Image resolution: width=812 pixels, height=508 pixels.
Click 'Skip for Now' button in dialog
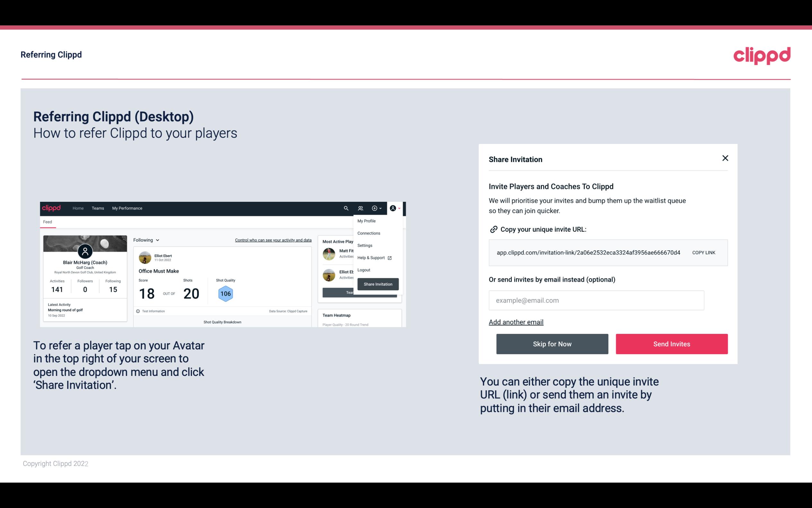click(x=552, y=343)
